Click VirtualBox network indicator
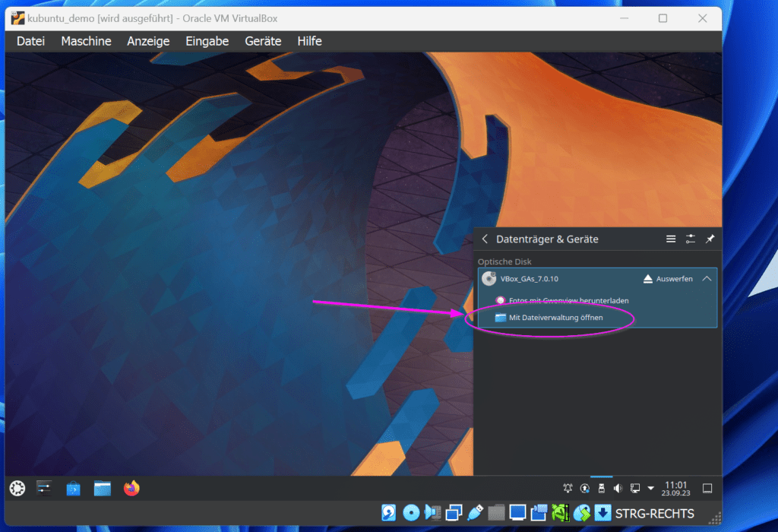778x532 pixels. coord(454,513)
